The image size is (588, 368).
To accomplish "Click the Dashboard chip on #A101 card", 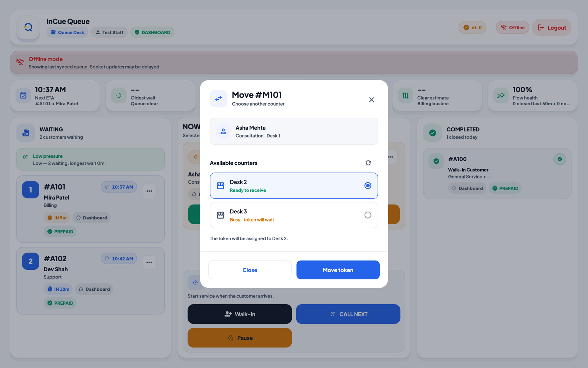I will pos(92,218).
